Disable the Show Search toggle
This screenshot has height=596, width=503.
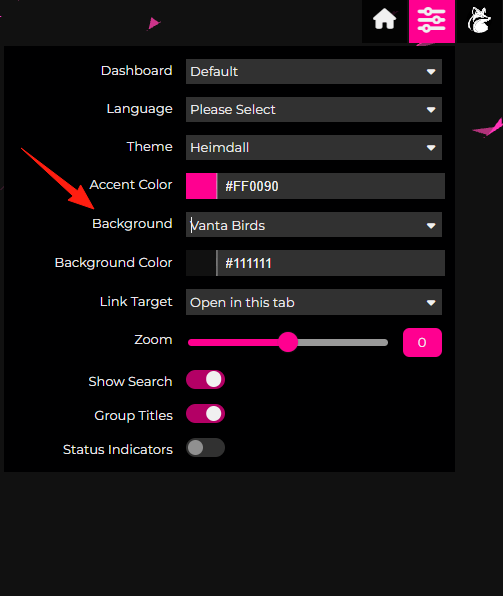coord(205,380)
